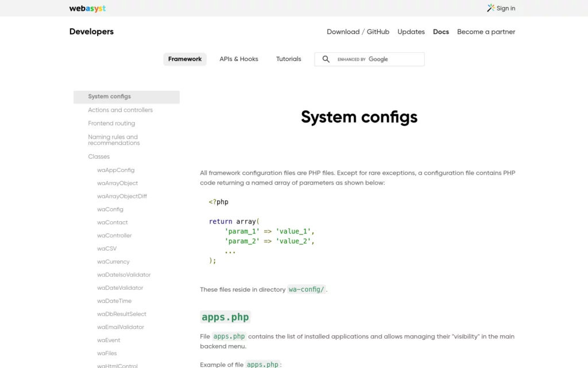Viewport: 588px width, 368px height.
Task: Select the Framework tab
Action: tap(185, 59)
